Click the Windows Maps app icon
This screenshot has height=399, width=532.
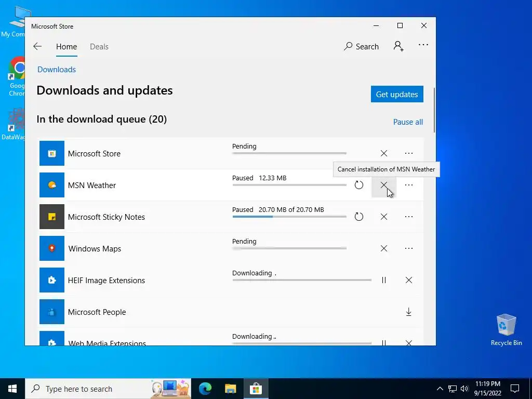[52, 248]
